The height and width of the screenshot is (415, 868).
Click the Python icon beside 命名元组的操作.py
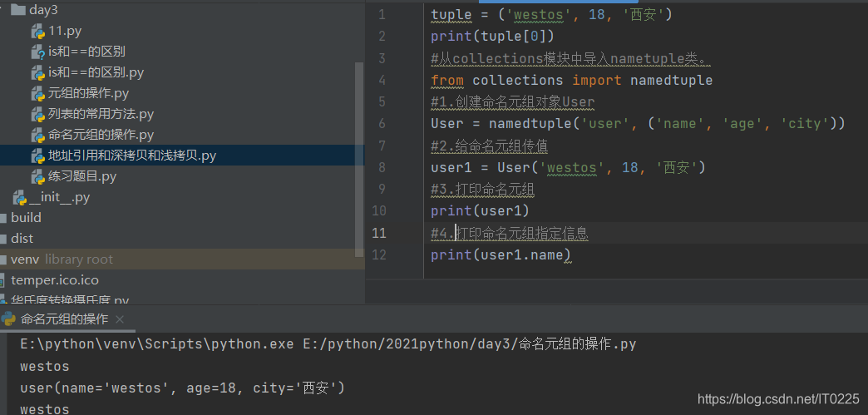point(37,136)
